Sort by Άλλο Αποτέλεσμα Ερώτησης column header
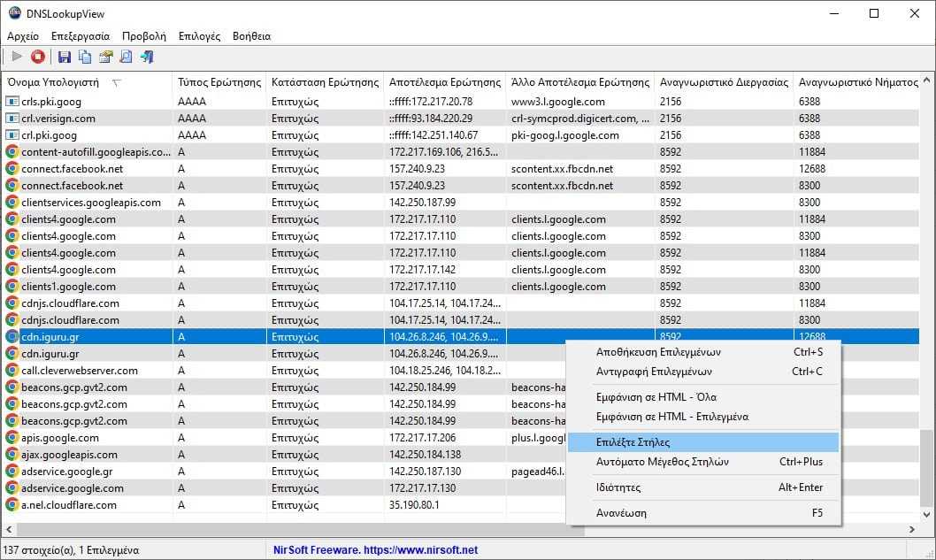936x560 pixels. click(x=580, y=82)
